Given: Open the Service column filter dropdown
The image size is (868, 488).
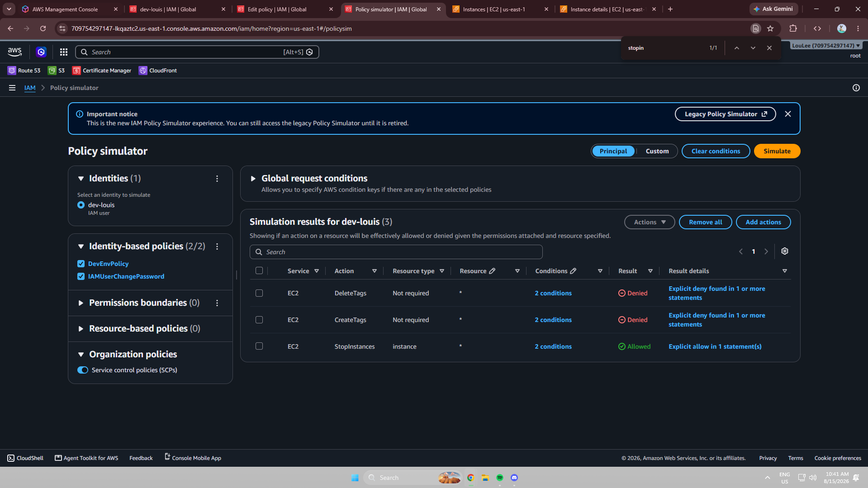Looking at the screenshot, I should [317, 271].
